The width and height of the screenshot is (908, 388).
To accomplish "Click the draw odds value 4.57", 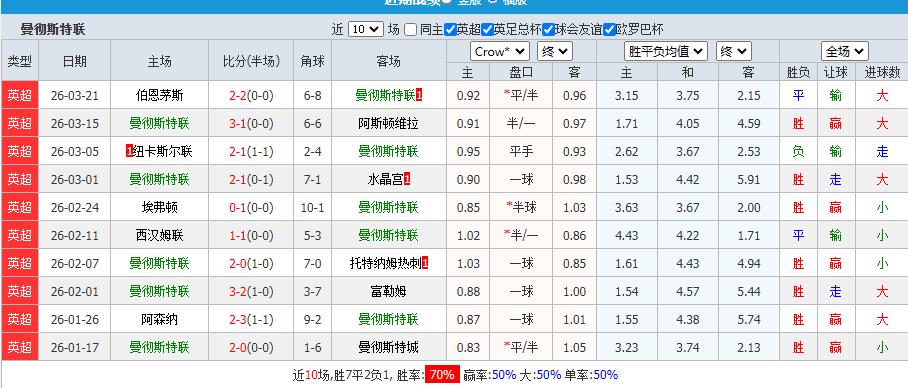I will (687, 291).
